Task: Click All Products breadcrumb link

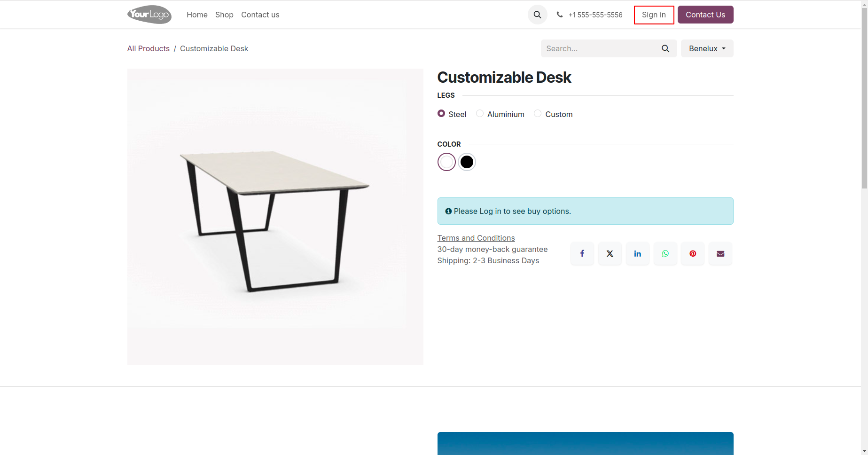Action: (149, 48)
